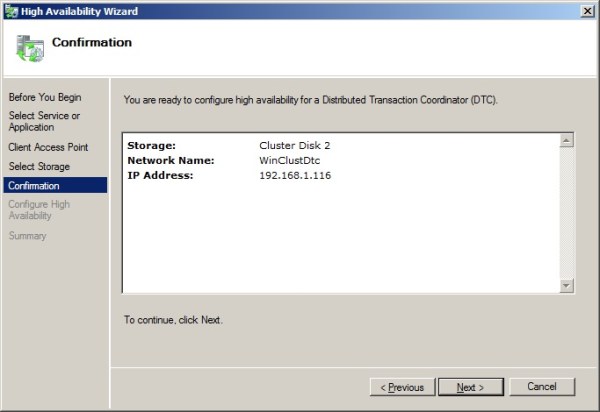Click the vertical scrollbar track of summary box

(567, 212)
